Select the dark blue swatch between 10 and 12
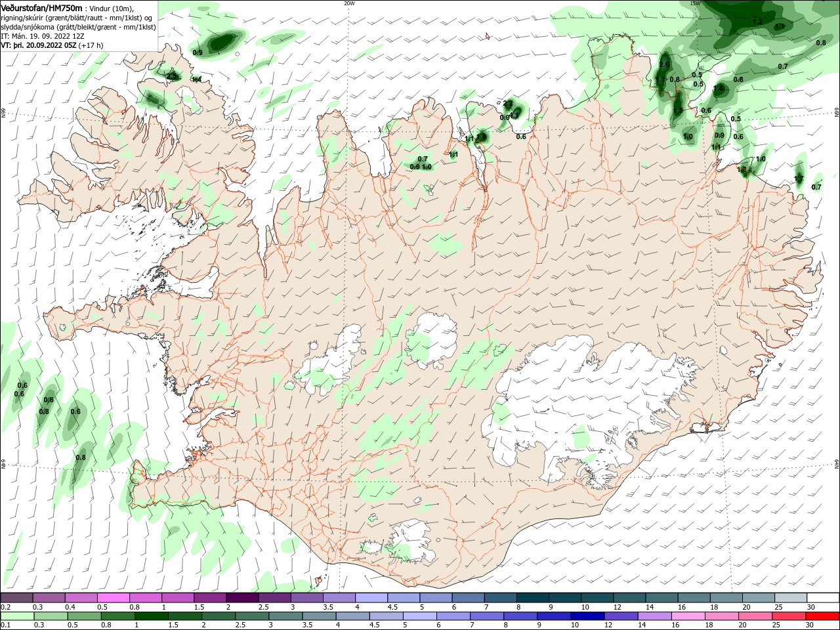 586,616
